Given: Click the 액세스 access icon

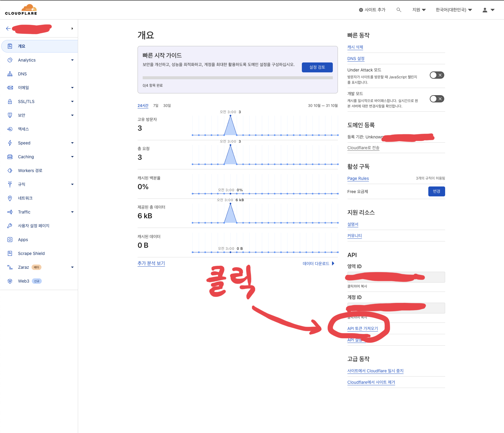Looking at the screenshot, I should (x=10, y=129).
